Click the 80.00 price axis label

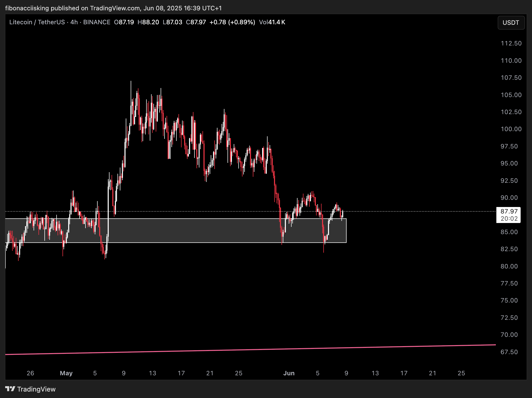(x=509, y=266)
